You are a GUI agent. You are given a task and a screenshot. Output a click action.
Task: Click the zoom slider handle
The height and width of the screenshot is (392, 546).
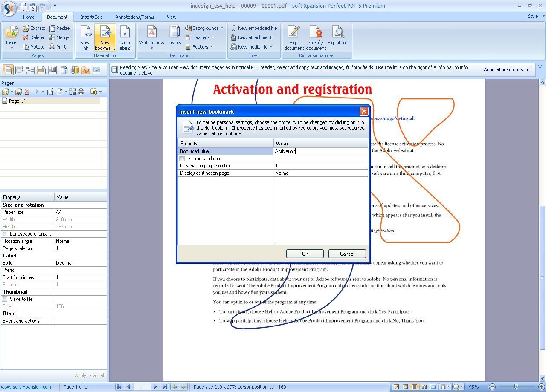[516, 387]
